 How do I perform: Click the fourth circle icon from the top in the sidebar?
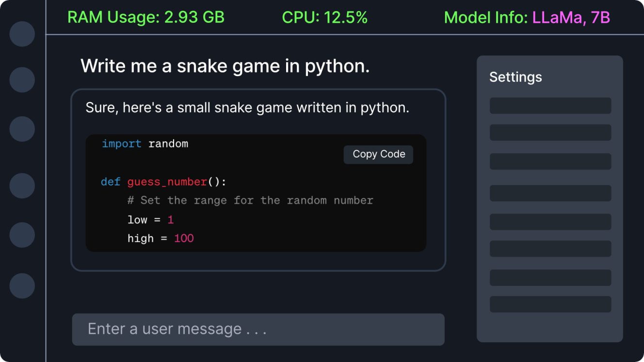click(x=22, y=186)
